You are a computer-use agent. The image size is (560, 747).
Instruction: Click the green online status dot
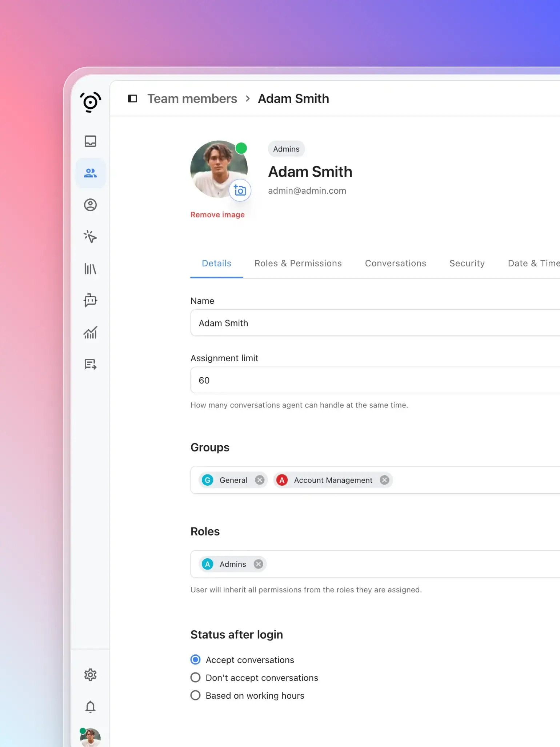coord(241,148)
